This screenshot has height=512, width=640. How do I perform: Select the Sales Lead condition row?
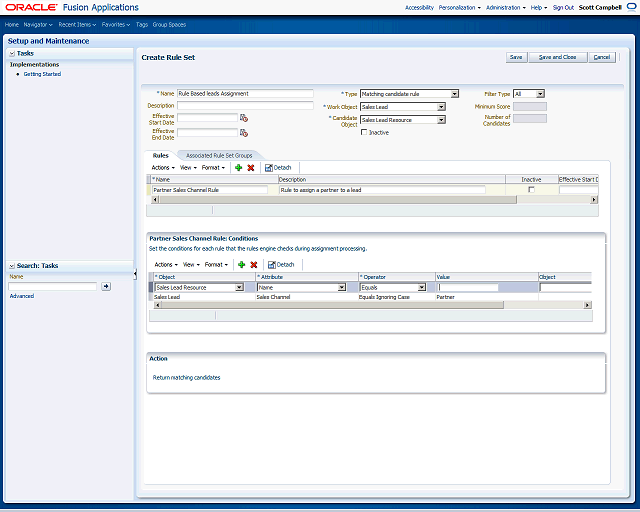click(x=370, y=297)
